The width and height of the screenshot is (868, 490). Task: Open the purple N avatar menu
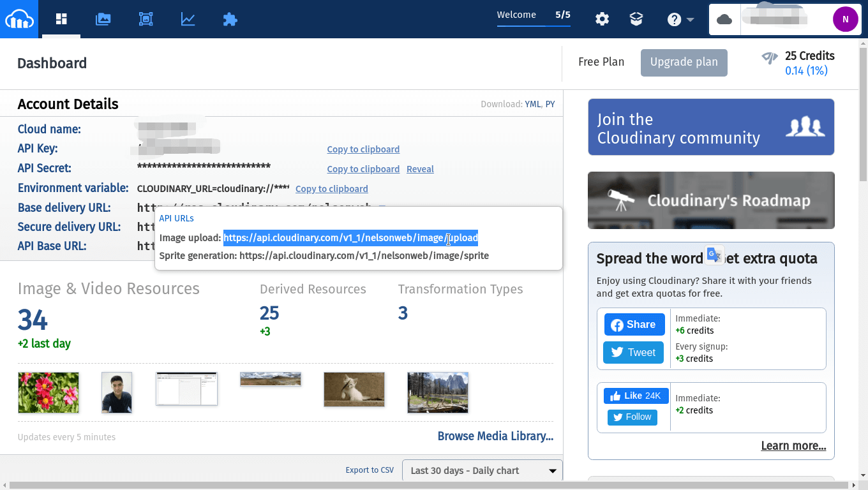coord(846,19)
